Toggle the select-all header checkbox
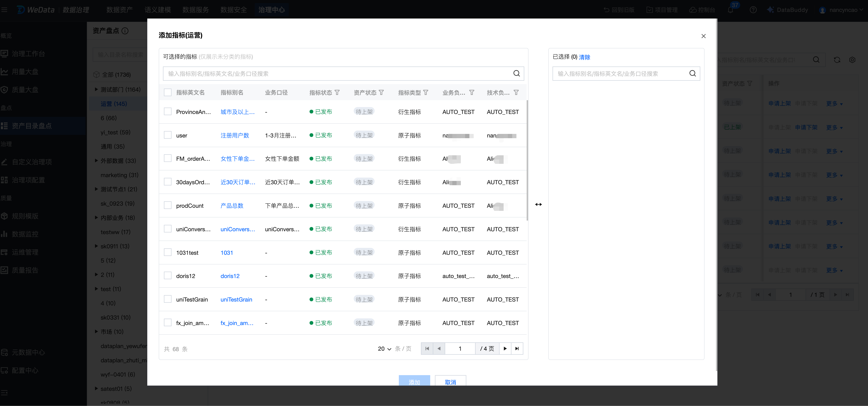The image size is (868, 406). tap(167, 92)
